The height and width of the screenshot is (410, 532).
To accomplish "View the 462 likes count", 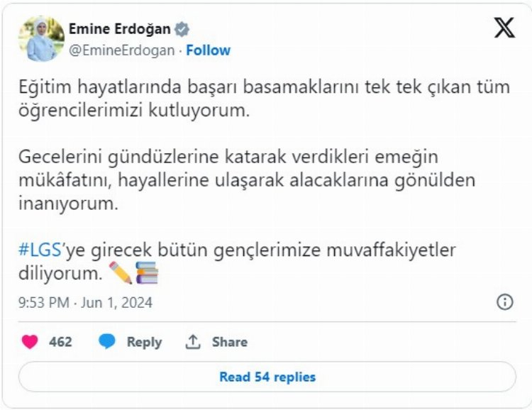I will [60, 342].
